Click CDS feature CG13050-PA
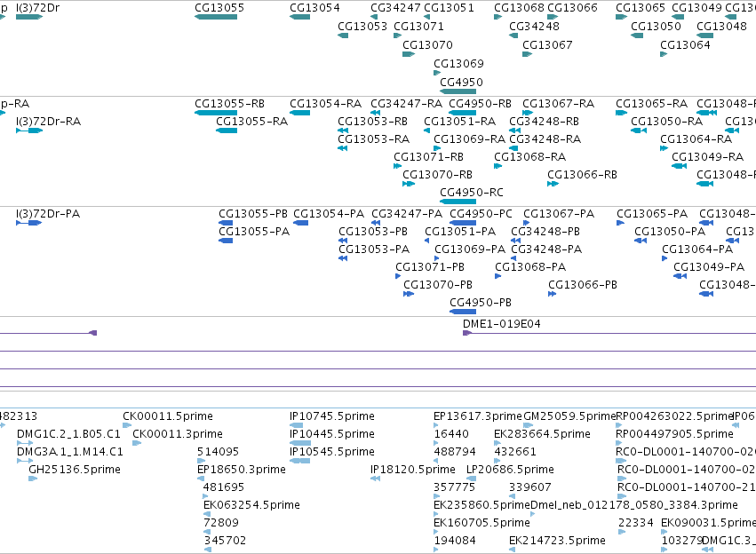The height and width of the screenshot is (554, 756). [x=641, y=241]
